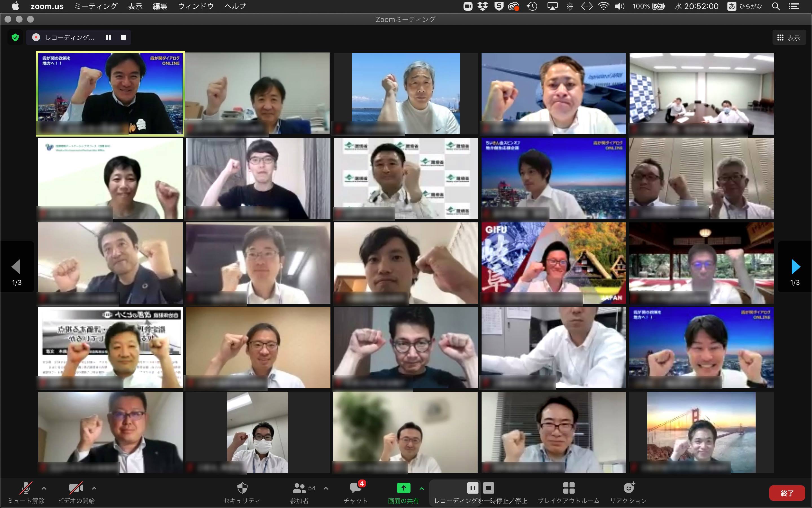The image size is (812, 508).
Task: Open the セキュリティ security menu
Action: pos(242,493)
